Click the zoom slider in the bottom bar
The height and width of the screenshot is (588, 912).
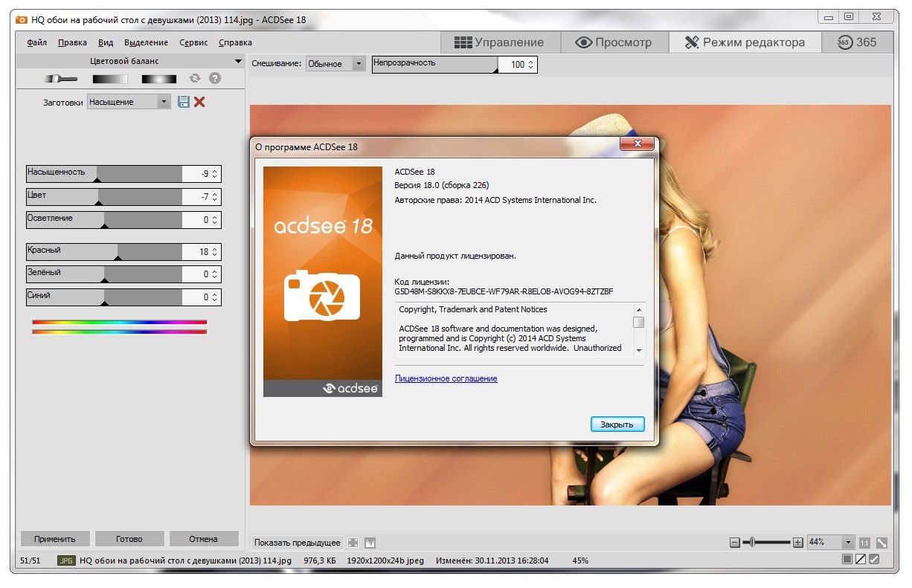click(x=766, y=543)
